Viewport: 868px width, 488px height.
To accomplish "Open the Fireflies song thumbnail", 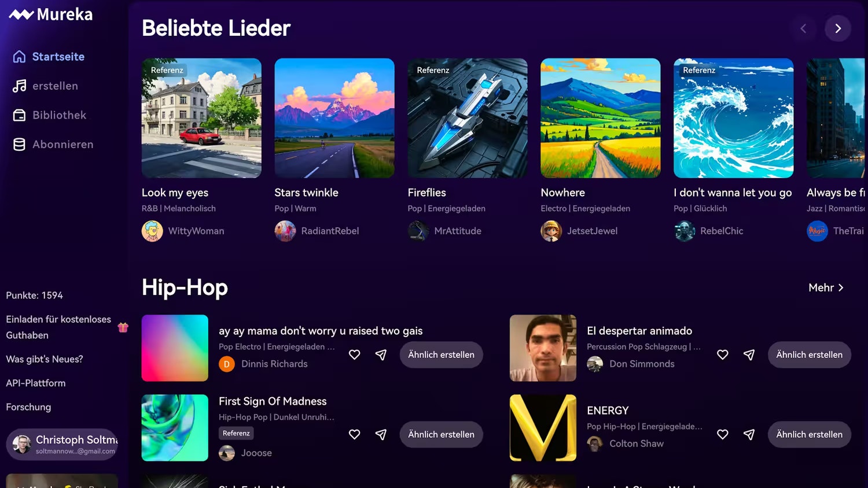I will pos(468,118).
